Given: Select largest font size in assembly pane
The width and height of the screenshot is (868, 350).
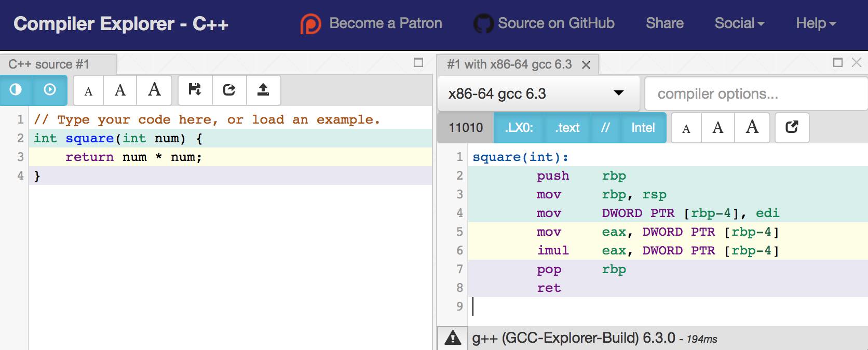Looking at the screenshot, I should [752, 128].
